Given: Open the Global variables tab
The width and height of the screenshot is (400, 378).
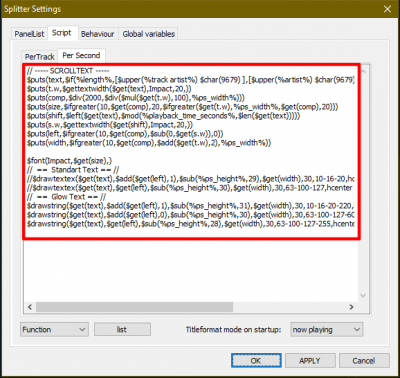Looking at the screenshot, I should (x=149, y=34).
